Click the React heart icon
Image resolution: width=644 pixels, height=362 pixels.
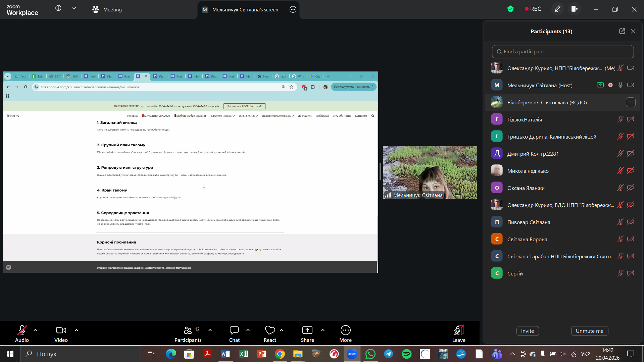point(270,330)
